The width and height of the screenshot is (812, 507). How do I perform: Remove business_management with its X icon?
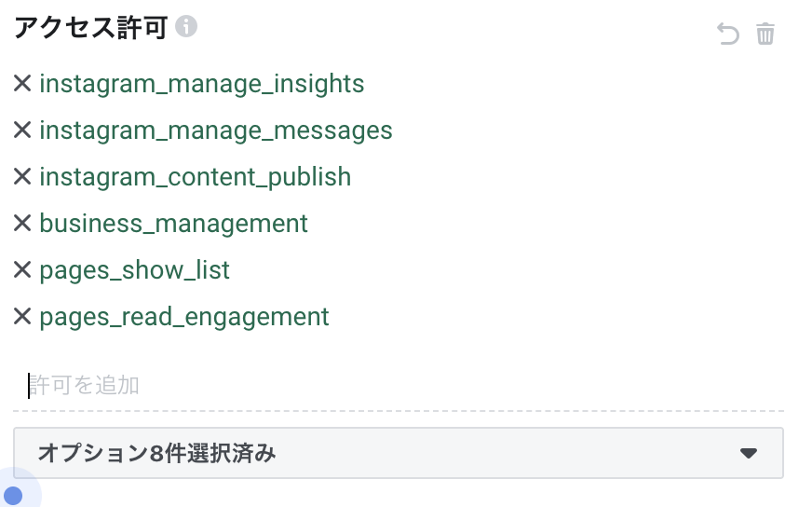tap(22, 223)
